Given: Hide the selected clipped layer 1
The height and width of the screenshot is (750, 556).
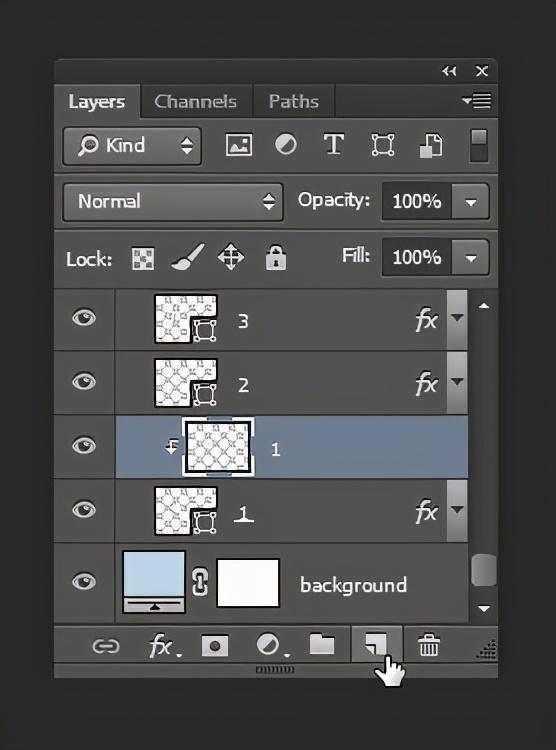Looking at the screenshot, I should tap(84, 446).
